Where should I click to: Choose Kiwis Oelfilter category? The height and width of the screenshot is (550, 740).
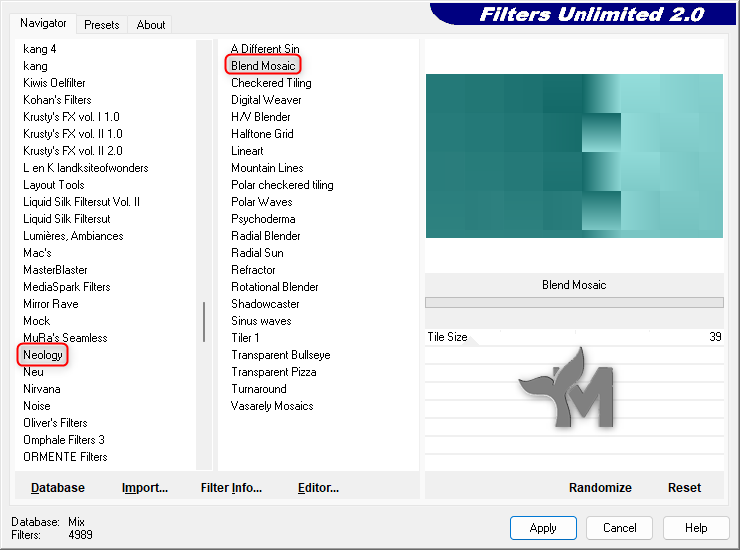point(54,83)
